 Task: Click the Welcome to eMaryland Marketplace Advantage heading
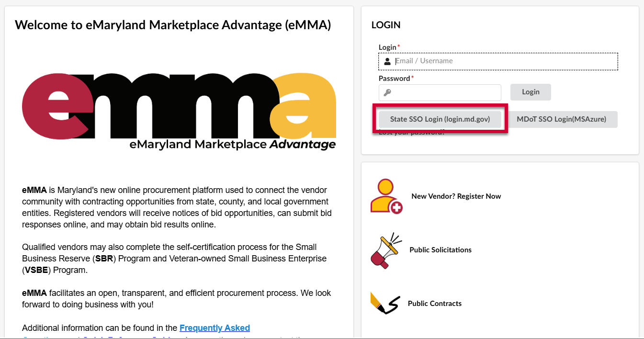(x=173, y=25)
